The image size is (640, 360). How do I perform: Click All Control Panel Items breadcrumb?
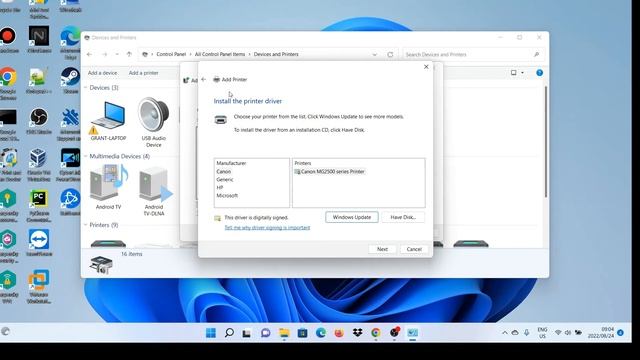tap(220, 54)
